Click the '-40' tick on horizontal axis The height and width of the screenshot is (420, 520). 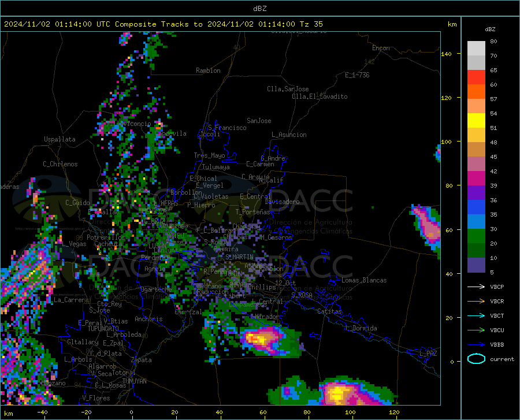pos(42,412)
